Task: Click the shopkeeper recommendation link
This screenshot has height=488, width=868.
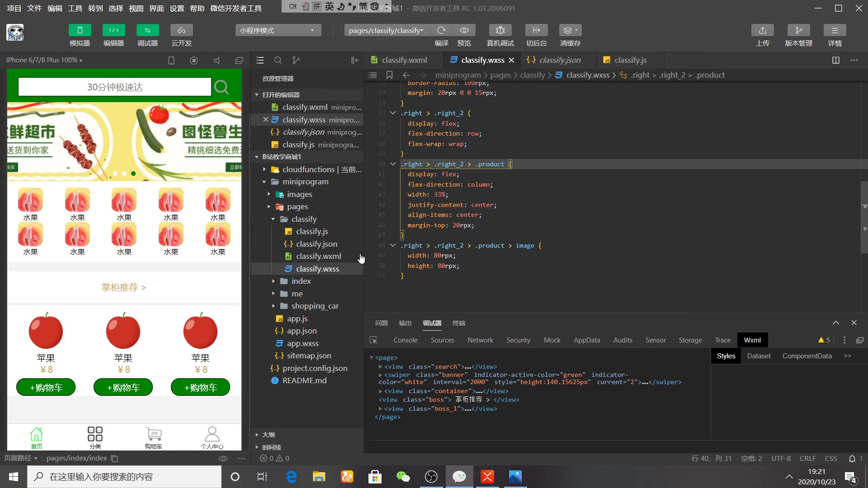Action: click(x=123, y=287)
